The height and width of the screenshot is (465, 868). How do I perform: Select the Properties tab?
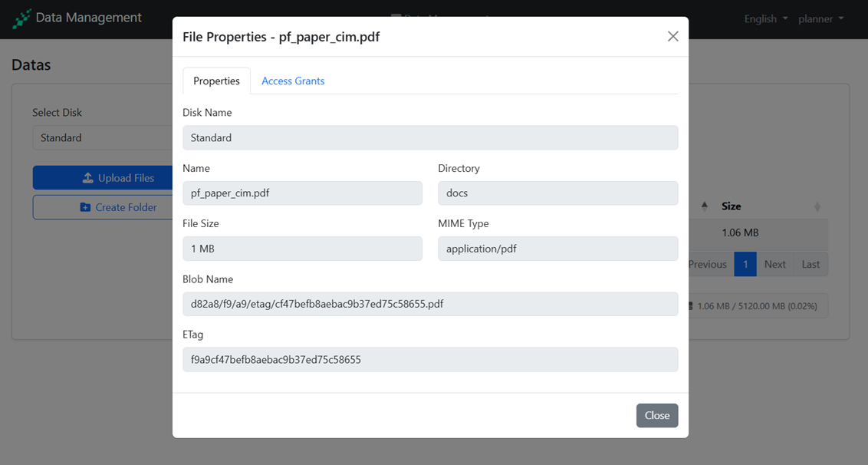pos(216,81)
